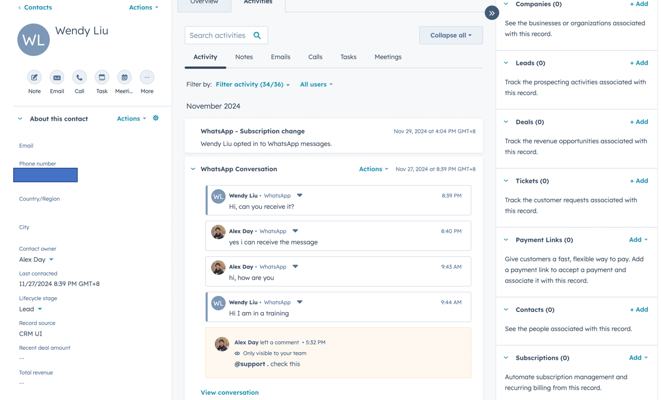The height and width of the screenshot is (400, 661).
Task: Collapse the WhatsApp Conversation chevron
Action: 193,169
